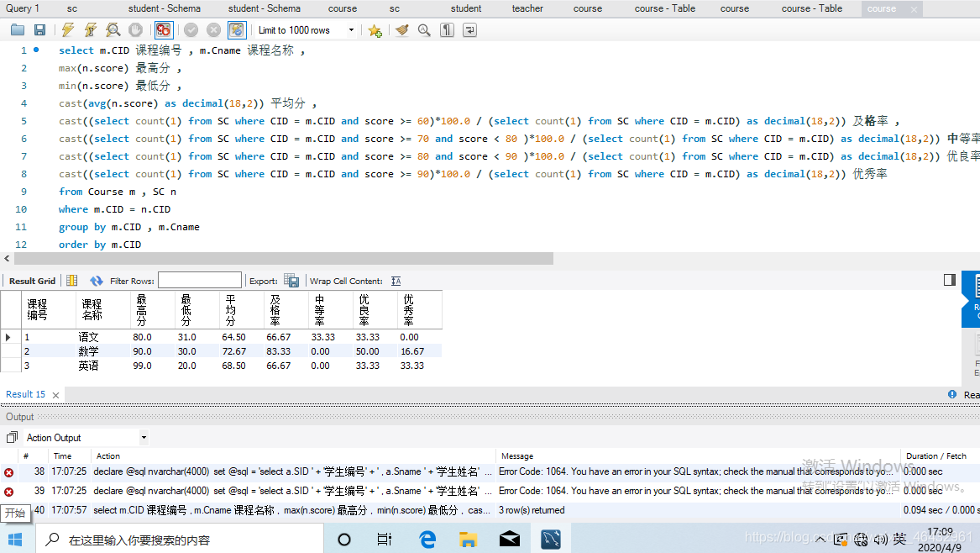
Task: Click MySQL Workbench taskbar icon
Action: (x=551, y=540)
